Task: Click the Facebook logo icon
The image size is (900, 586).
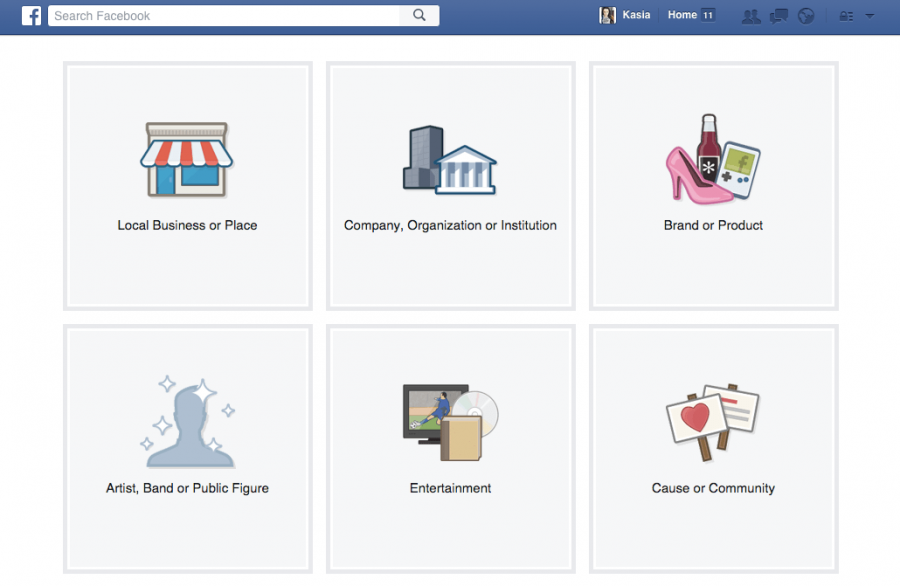Action: (x=32, y=15)
